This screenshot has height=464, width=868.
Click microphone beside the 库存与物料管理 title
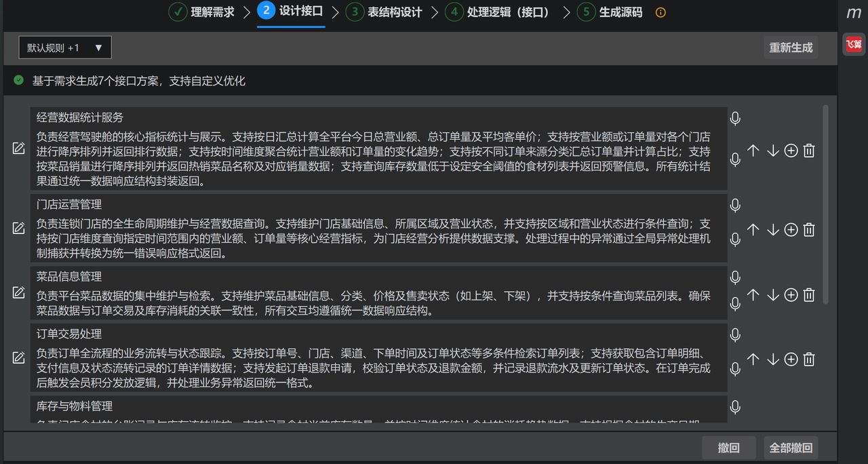pyautogui.click(x=735, y=407)
